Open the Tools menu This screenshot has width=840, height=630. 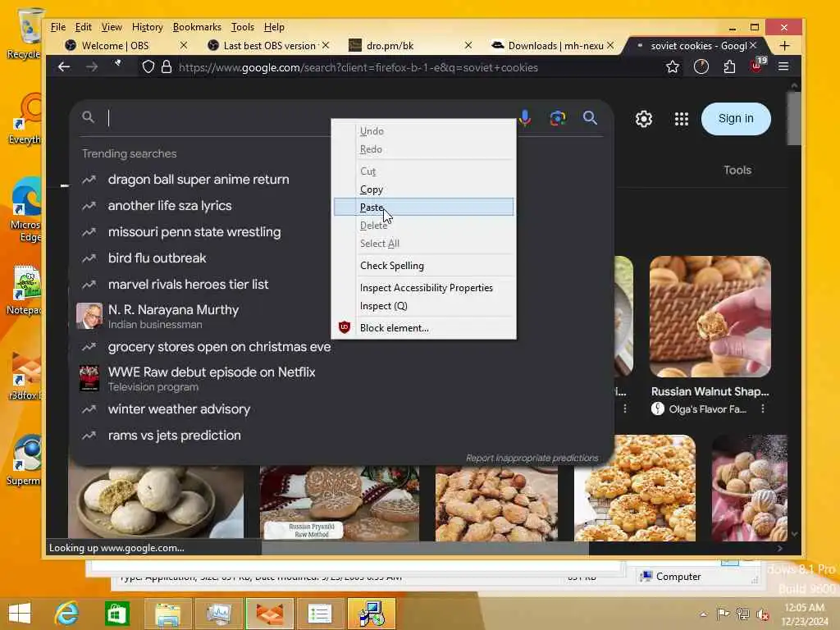point(242,27)
